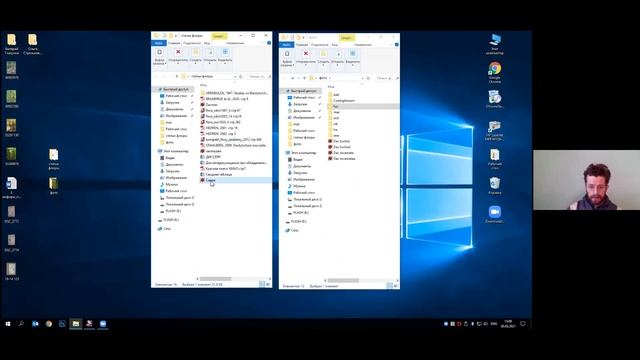Image resolution: width=640 pixels, height=360 pixels.
Task: Switch left window to details view icon
Action: [x=262, y=284]
